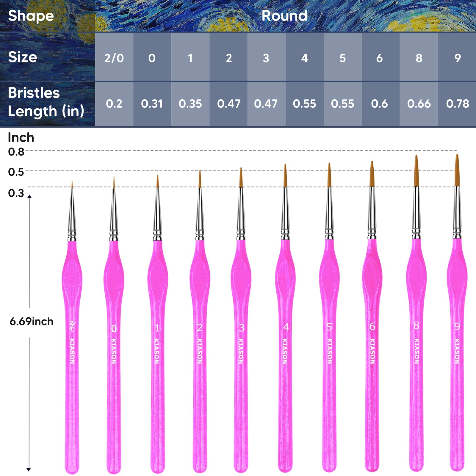Select the 0.66 bristle length cell
The width and height of the screenshot is (476, 476).
pos(419,104)
